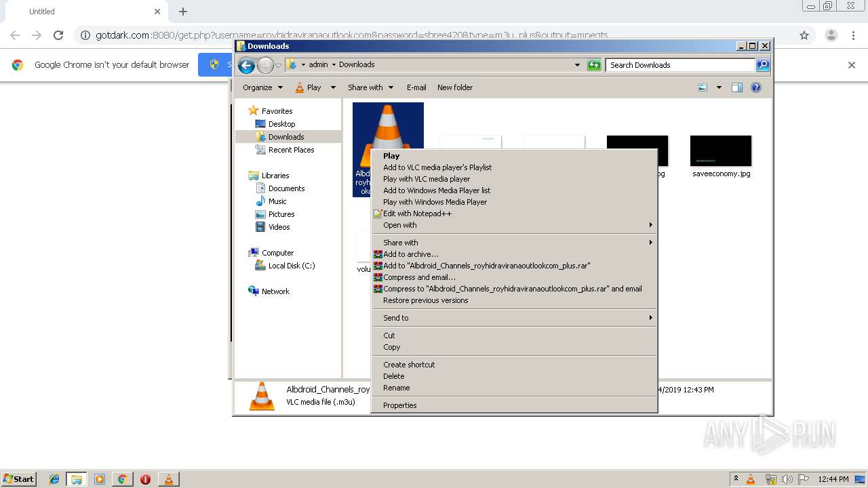Viewport: 868px width, 488px height.
Task: Open the Pictures library
Action: coord(281,214)
